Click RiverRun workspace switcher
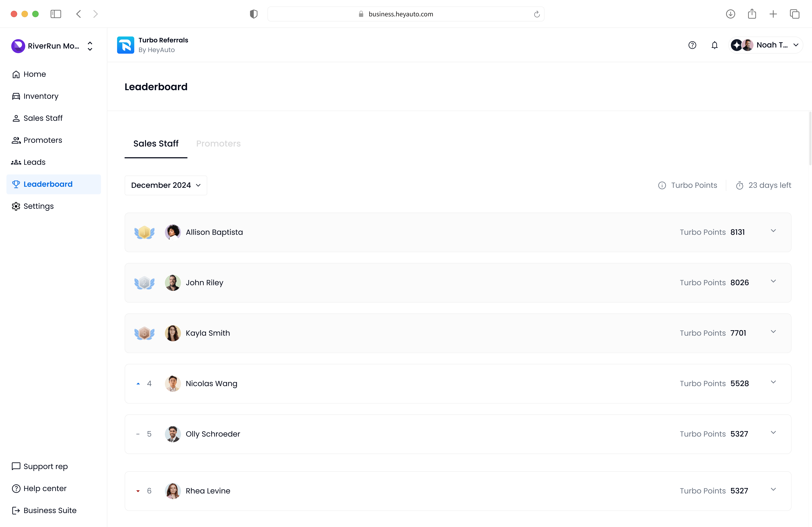 click(x=52, y=46)
